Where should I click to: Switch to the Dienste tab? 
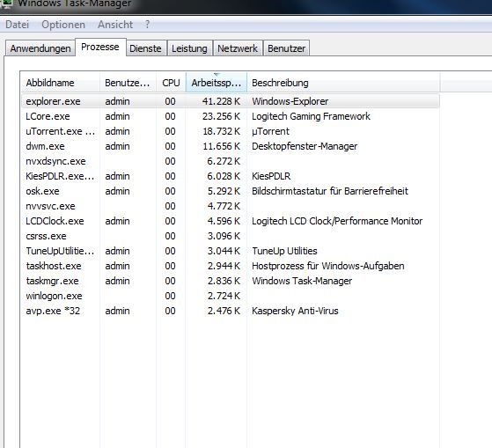pyautogui.click(x=145, y=48)
